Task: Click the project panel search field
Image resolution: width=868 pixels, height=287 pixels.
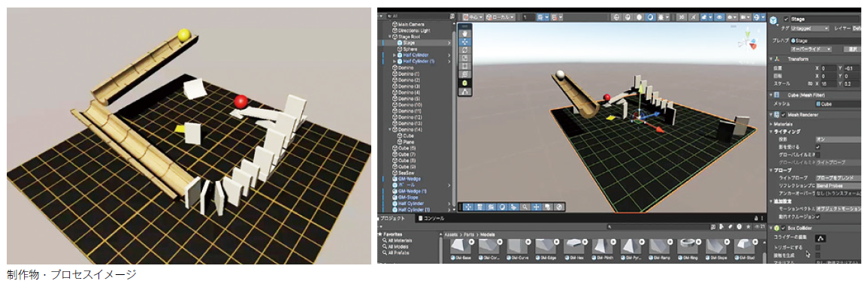Action: [658, 227]
